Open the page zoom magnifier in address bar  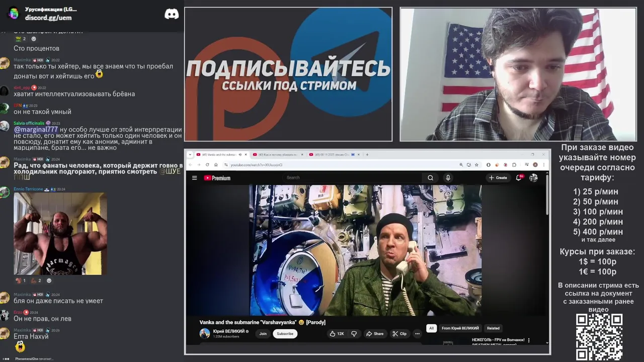click(461, 164)
